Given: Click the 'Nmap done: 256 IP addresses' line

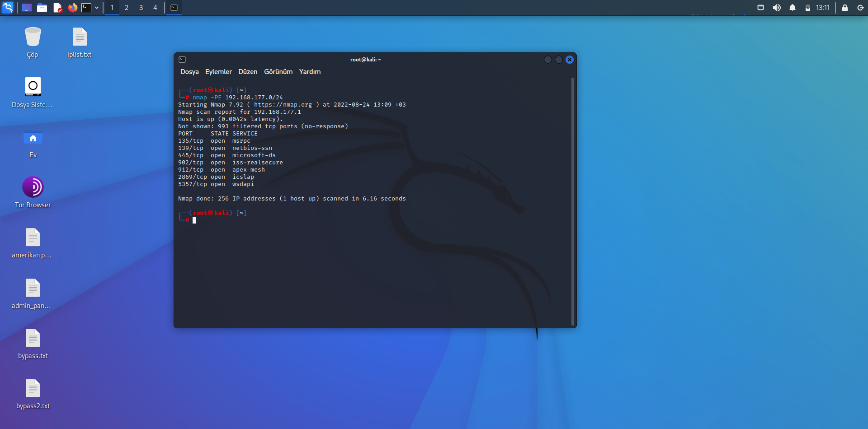Looking at the screenshot, I should (292, 199).
